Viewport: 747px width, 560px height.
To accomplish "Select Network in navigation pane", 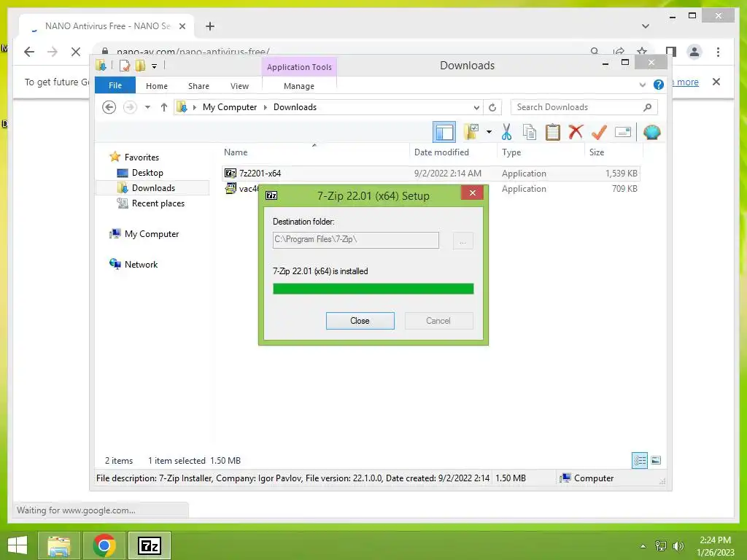I will click(141, 264).
